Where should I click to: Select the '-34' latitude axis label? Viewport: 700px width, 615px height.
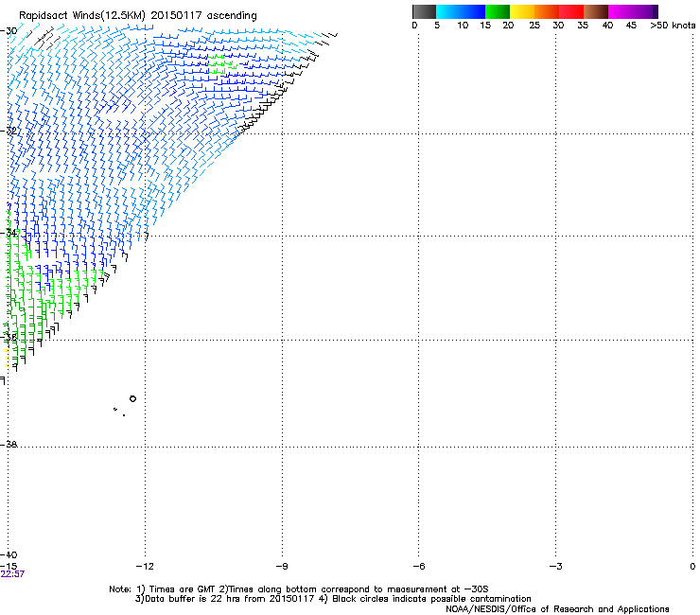(9, 233)
